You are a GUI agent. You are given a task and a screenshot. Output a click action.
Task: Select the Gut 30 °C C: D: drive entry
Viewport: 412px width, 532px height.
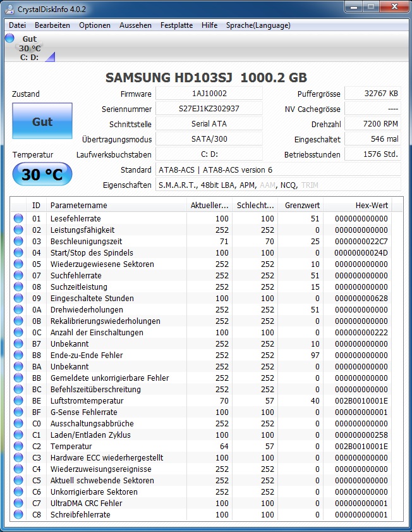pyautogui.click(x=30, y=48)
